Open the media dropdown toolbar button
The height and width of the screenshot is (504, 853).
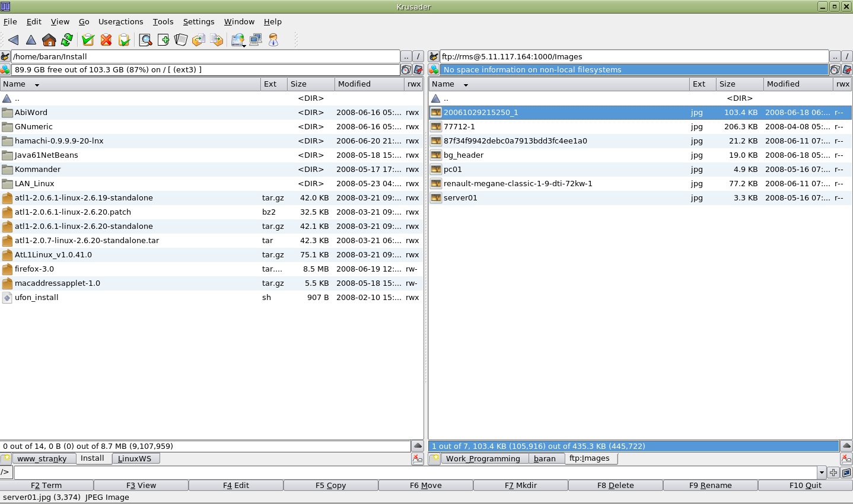[x=238, y=40]
